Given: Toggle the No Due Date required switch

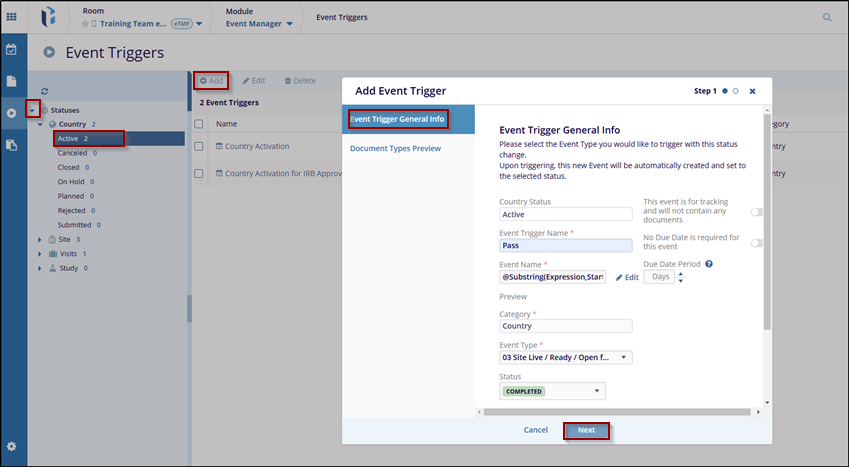Looking at the screenshot, I should coord(756,243).
